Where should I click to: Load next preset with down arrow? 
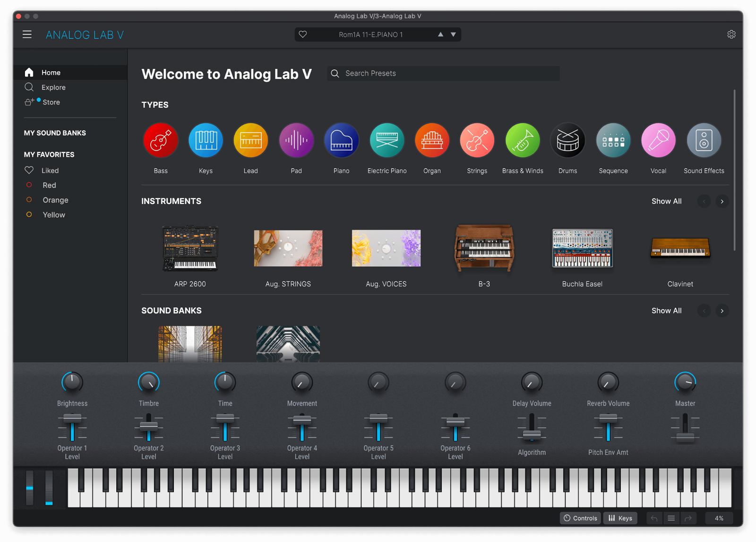pos(454,34)
